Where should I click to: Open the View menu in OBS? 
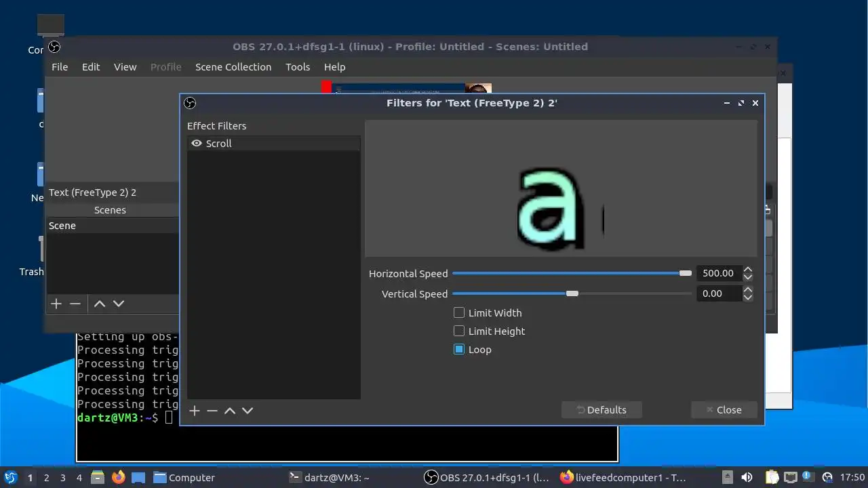coord(125,67)
